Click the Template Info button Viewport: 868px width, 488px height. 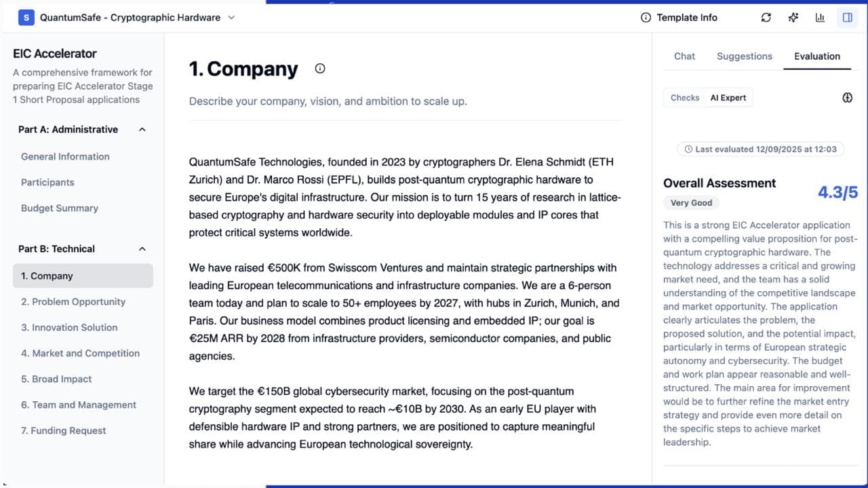[x=679, y=18]
